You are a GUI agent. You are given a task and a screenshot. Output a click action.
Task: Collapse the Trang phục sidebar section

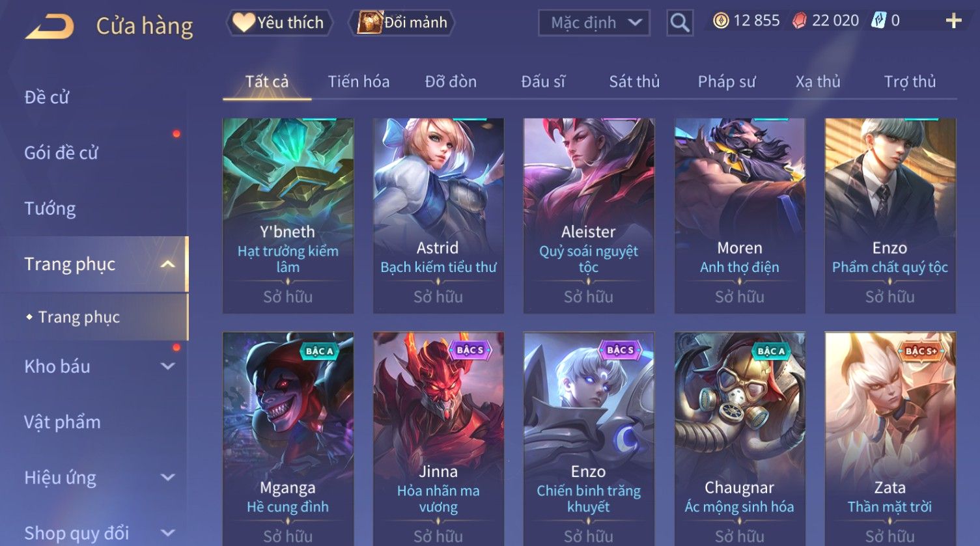[168, 264]
